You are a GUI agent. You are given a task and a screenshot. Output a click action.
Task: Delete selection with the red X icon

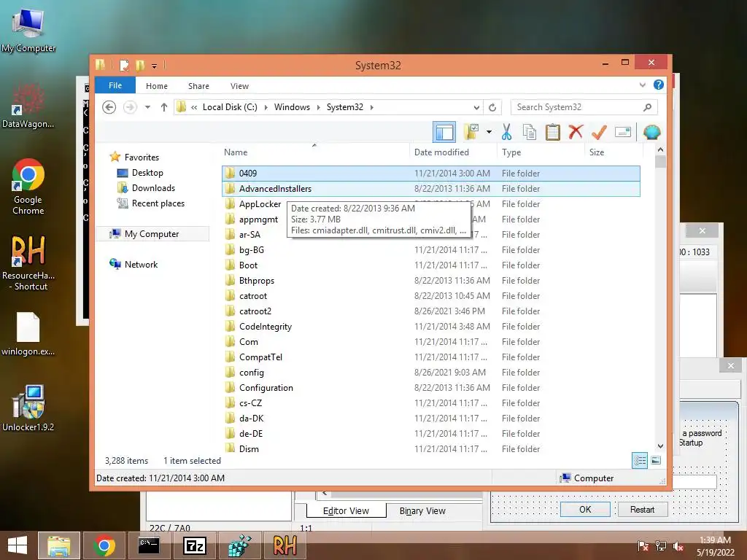pyautogui.click(x=576, y=131)
